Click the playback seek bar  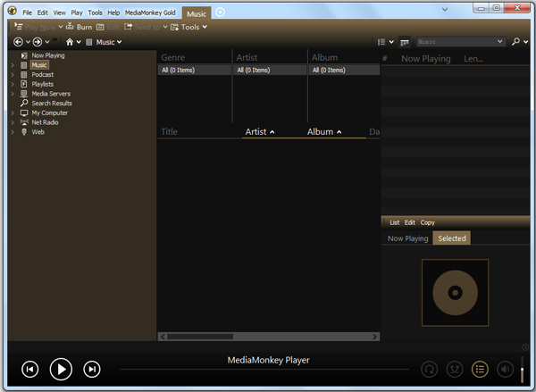[264, 370]
